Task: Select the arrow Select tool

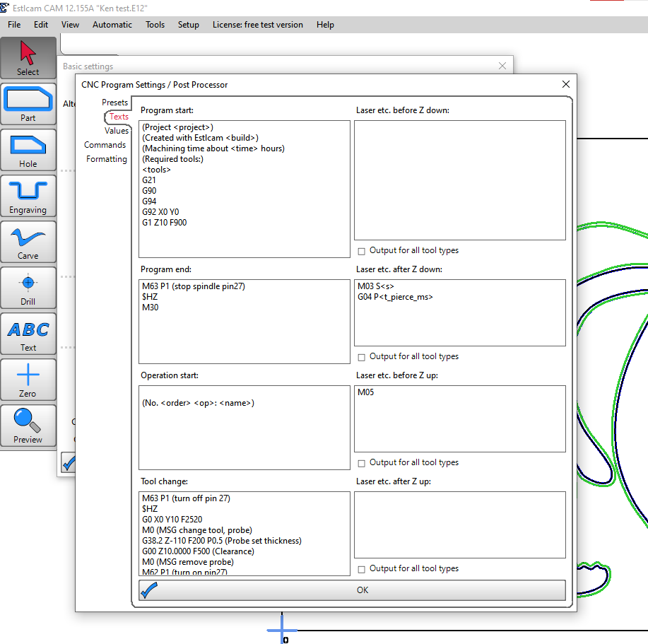Action: point(28,58)
